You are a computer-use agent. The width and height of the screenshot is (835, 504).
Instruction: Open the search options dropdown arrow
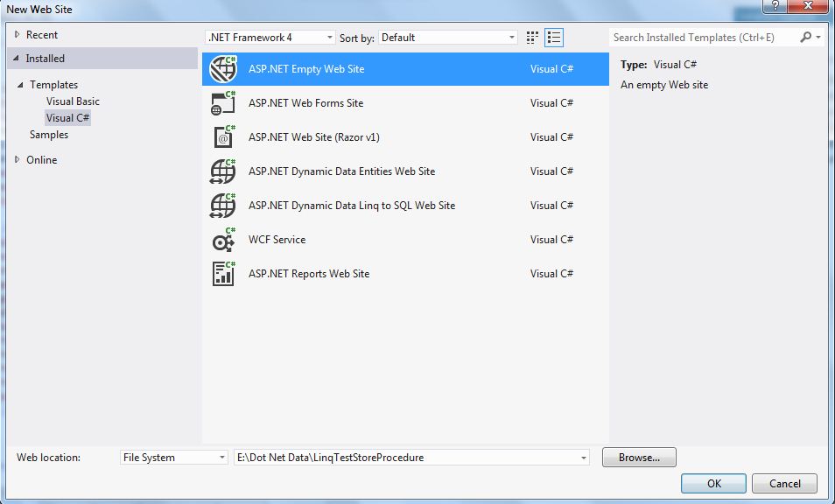(x=818, y=38)
